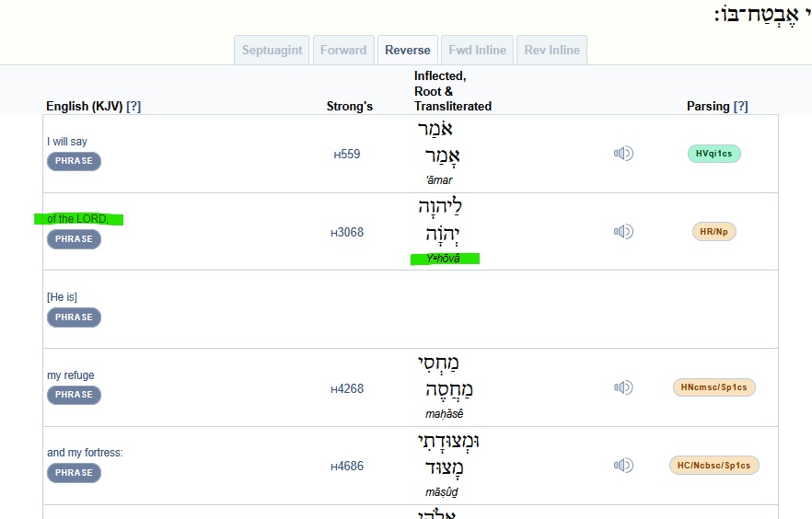Play audio pronunciation for 'āmar

click(x=623, y=153)
